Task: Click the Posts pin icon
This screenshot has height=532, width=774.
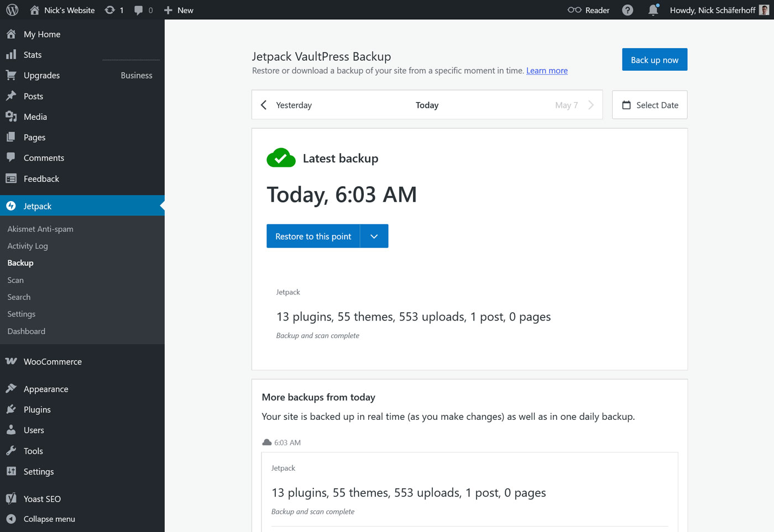Action: [x=11, y=96]
